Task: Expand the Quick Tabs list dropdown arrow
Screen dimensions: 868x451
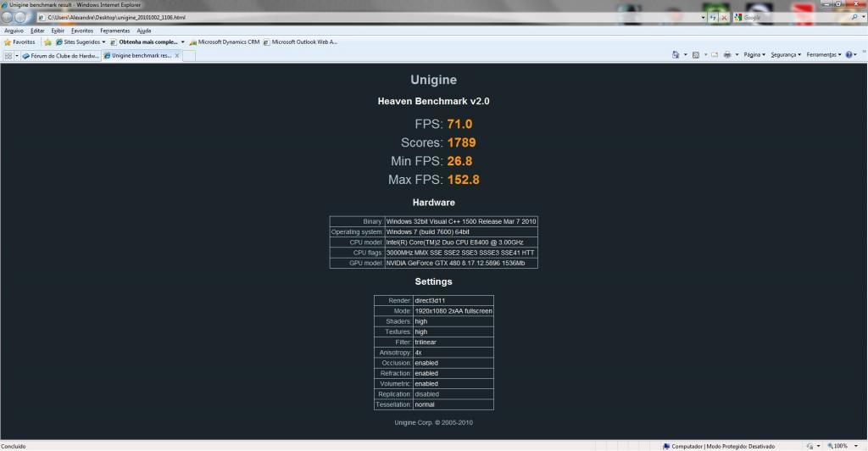Action: (x=17, y=55)
